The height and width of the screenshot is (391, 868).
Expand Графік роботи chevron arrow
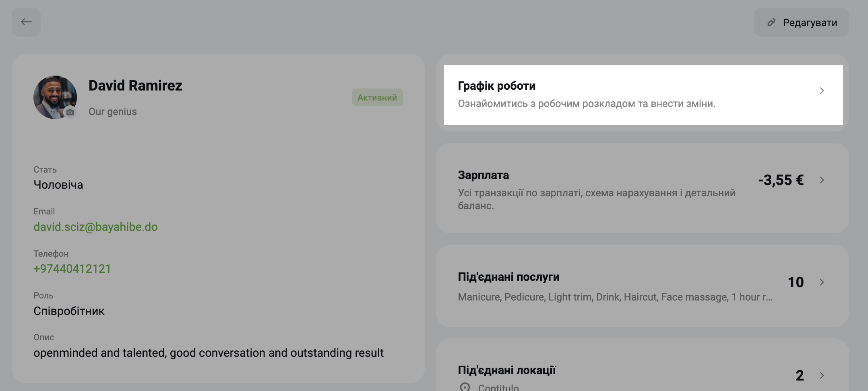pyautogui.click(x=822, y=91)
